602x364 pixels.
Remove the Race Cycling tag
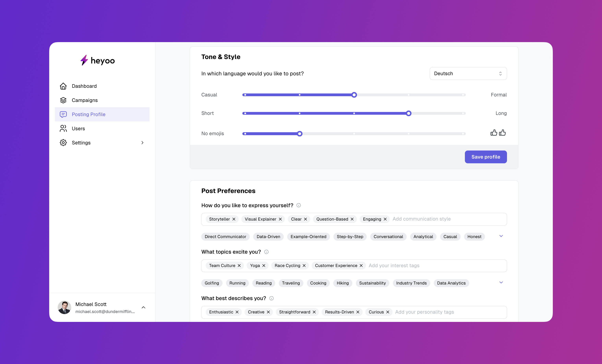coord(304,266)
